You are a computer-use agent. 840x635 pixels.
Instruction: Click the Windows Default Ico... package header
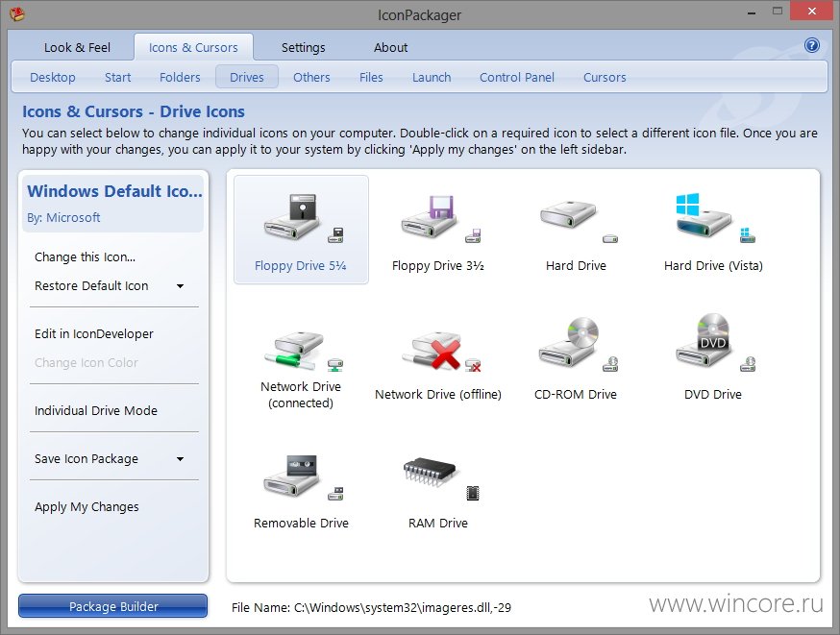(x=114, y=191)
